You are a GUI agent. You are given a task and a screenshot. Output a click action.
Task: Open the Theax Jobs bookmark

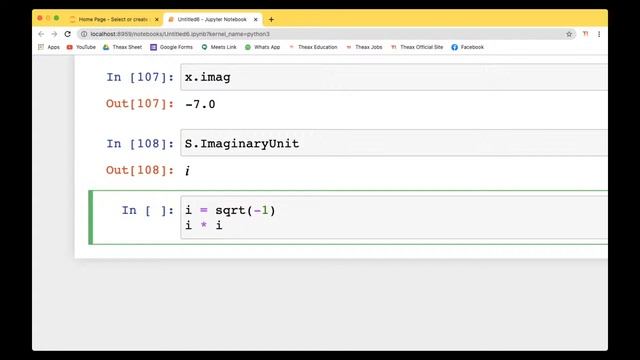(x=364, y=47)
